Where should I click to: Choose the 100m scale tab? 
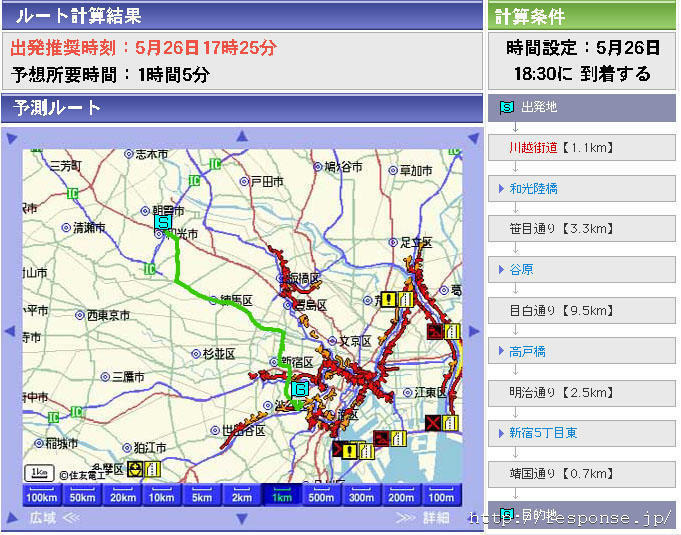click(x=441, y=495)
